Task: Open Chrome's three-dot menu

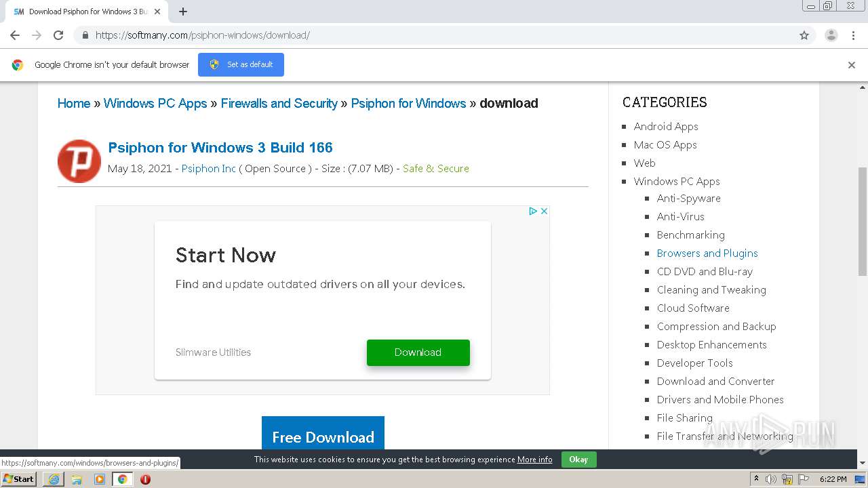Action: [853, 35]
